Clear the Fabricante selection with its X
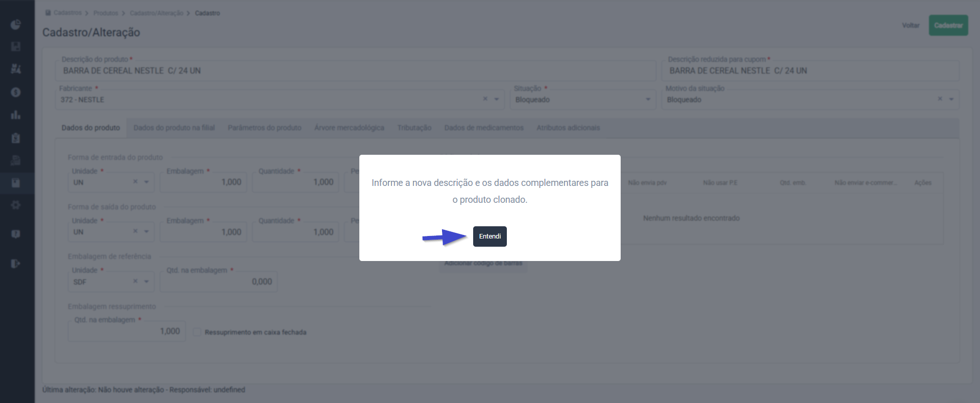Screen dimensions: 980x403 coord(485,99)
